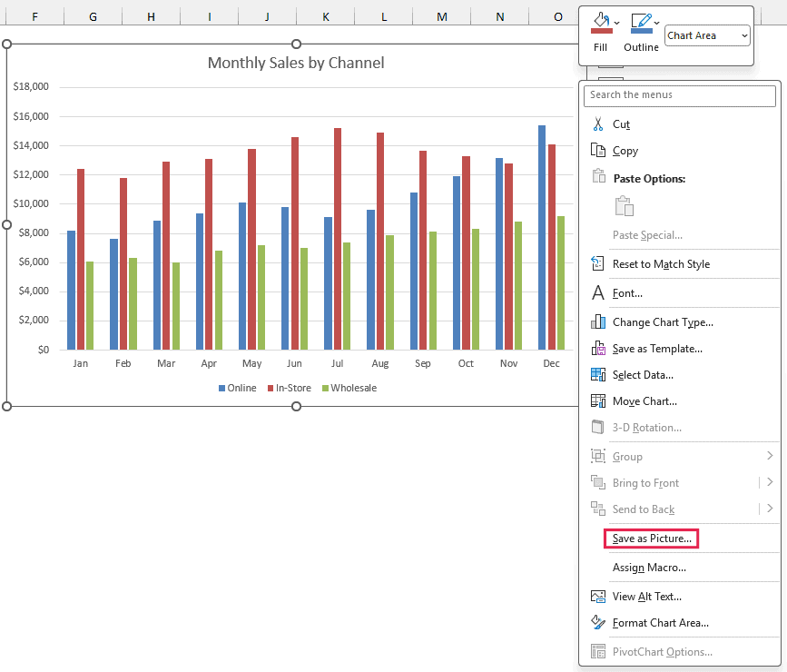787x672 pixels.
Task: Click the Save as Template icon
Action: [598, 348]
